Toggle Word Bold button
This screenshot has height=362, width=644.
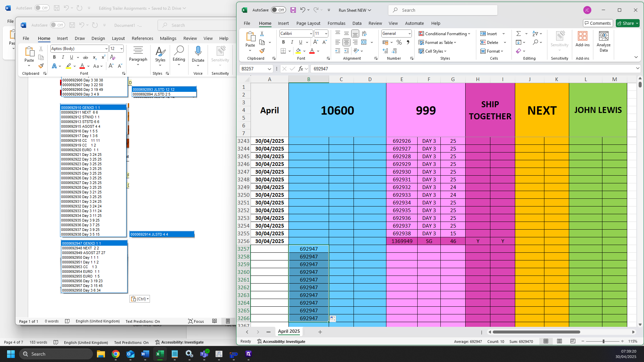pyautogui.click(x=54, y=57)
